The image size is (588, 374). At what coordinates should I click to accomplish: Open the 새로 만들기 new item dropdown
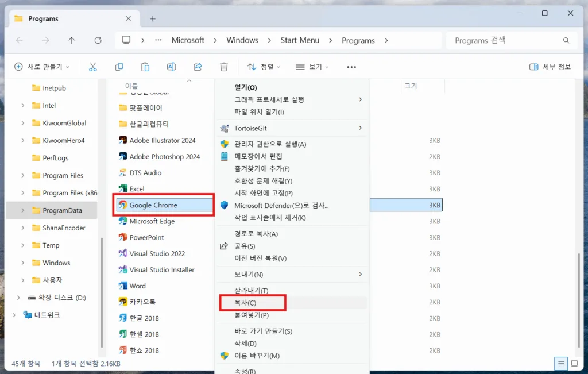click(x=41, y=67)
